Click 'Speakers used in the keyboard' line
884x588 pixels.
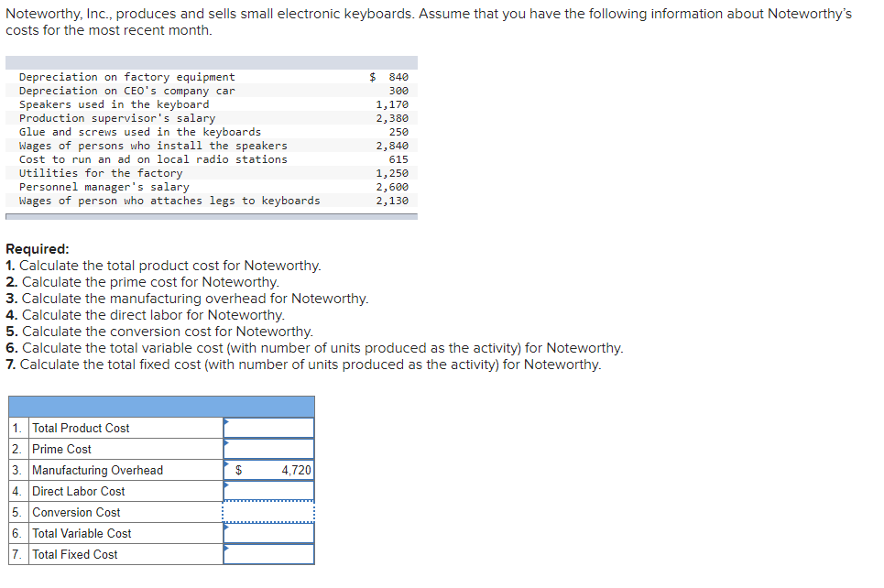point(114,104)
